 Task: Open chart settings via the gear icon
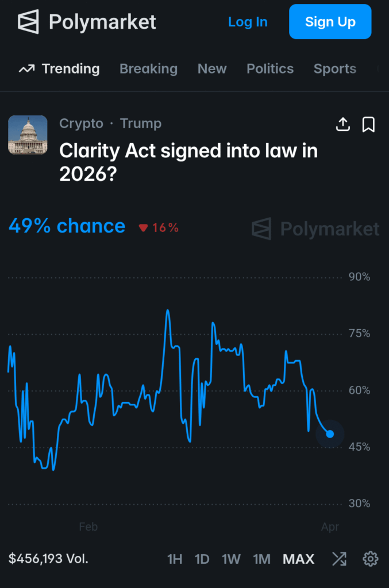tap(371, 558)
